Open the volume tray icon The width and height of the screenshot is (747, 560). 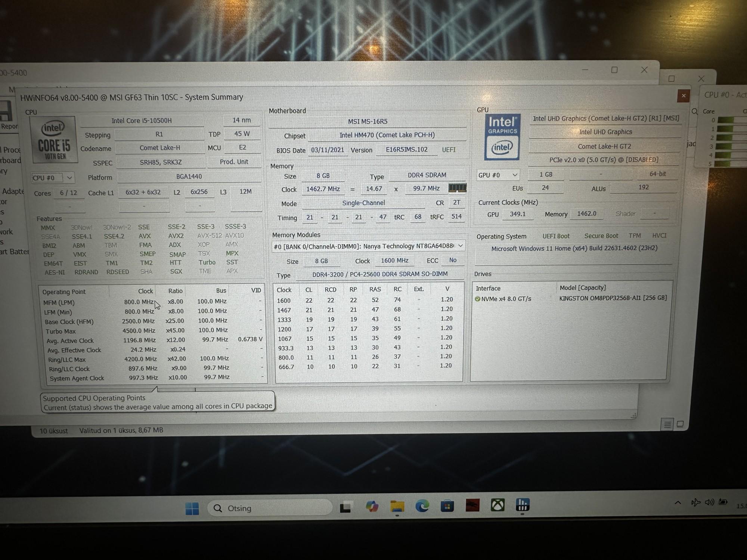(x=710, y=502)
